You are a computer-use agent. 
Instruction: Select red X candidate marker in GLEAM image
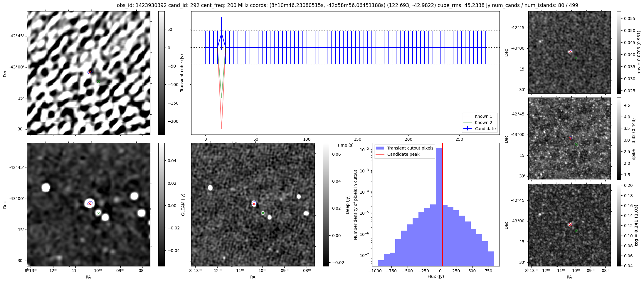(89, 204)
